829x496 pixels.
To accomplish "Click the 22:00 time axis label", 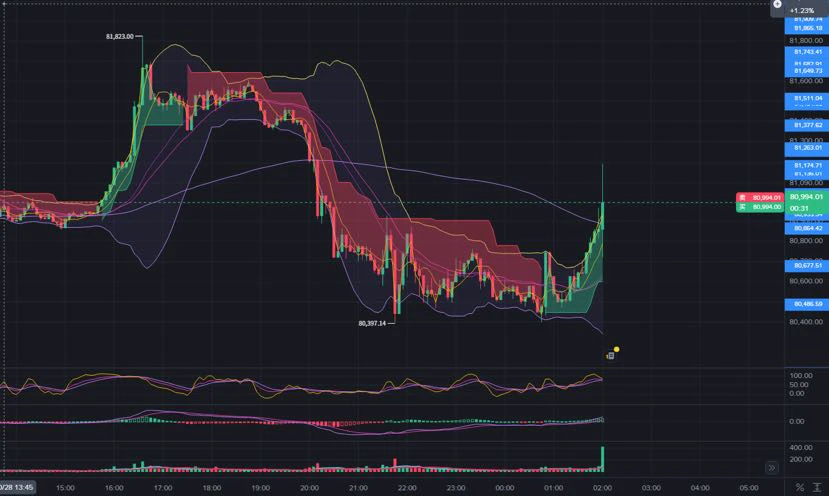I will click(x=407, y=488).
